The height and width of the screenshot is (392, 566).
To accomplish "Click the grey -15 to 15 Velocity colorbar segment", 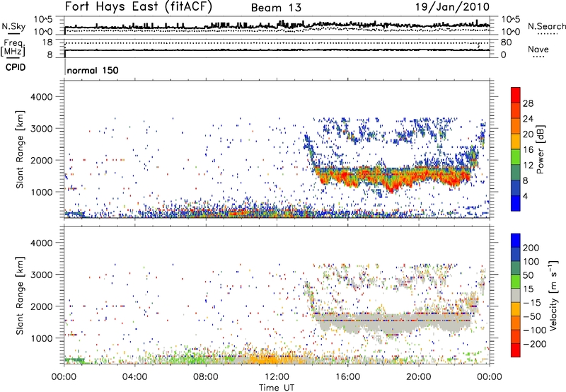I will pyautogui.click(x=516, y=295).
